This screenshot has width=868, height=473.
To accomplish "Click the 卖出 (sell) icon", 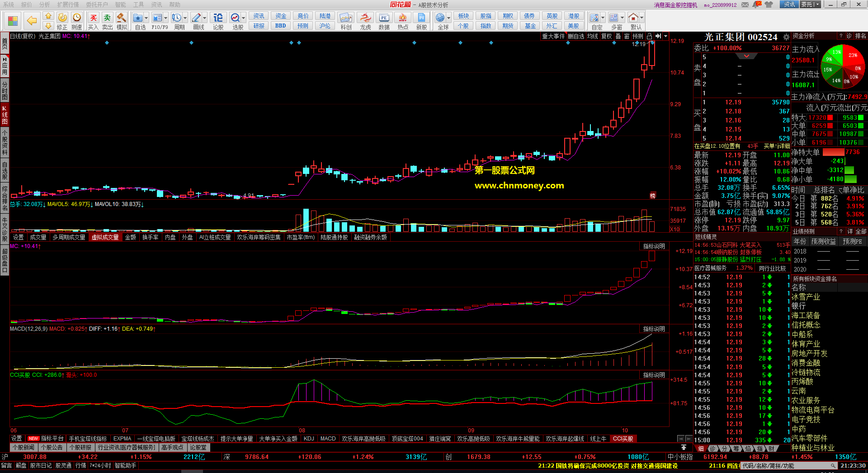I will tap(107, 21).
